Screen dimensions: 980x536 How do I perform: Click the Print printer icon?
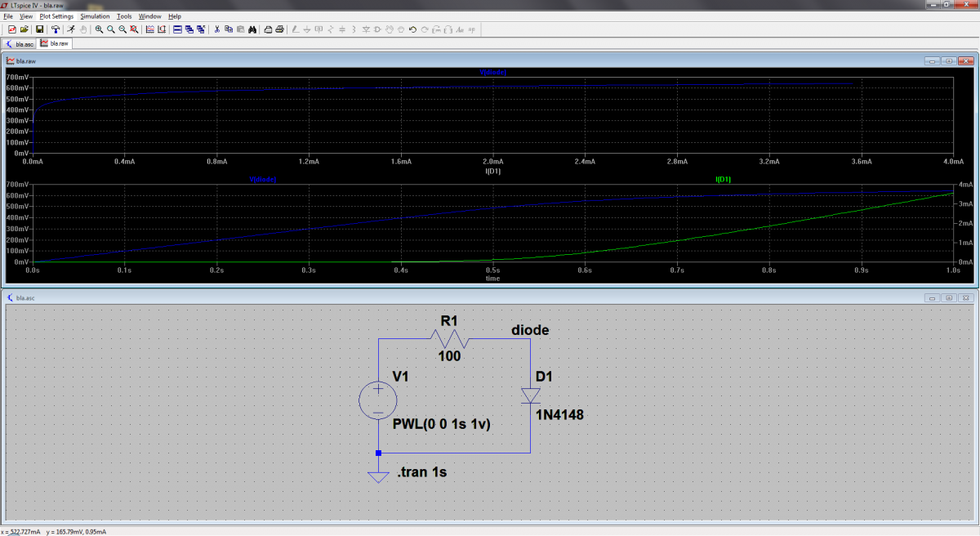pos(279,29)
